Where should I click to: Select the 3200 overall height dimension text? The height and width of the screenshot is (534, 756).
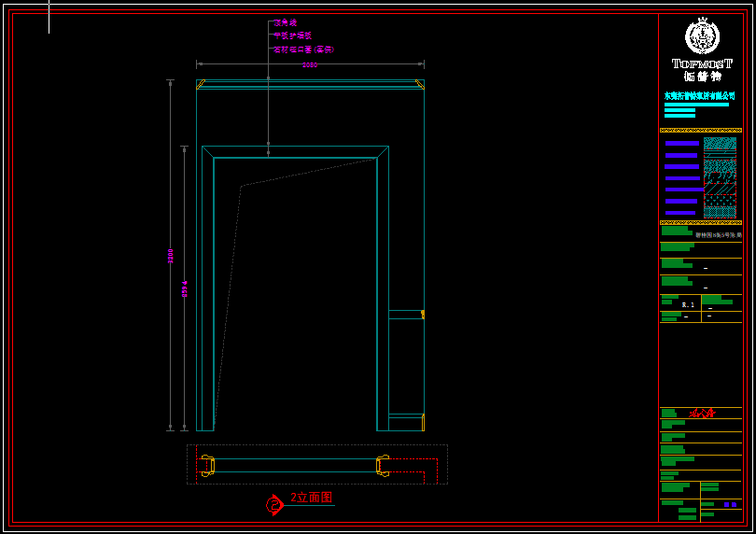click(x=170, y=255)
